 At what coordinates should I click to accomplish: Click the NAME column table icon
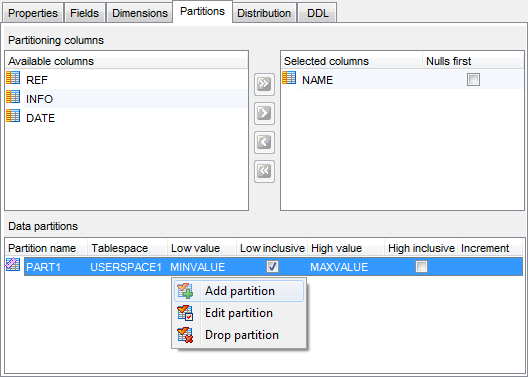pyautogui.click(x=289, y=78)
